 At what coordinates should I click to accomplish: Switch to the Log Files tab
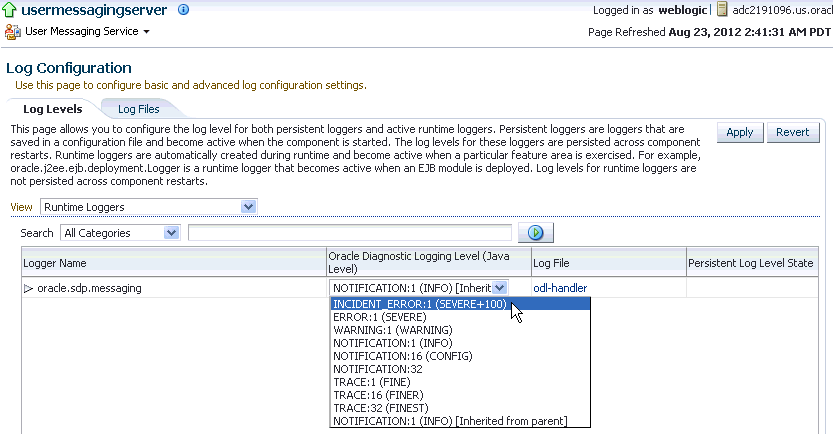139,109
